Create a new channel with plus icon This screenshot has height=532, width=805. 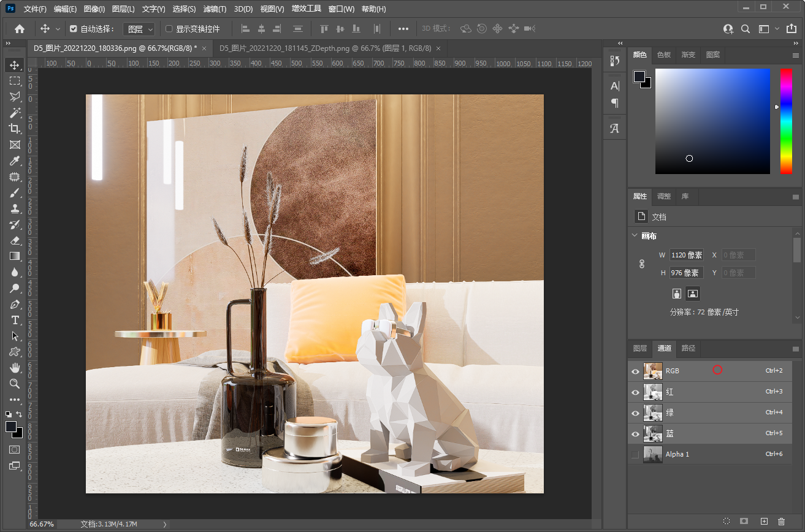coord(764,521)
